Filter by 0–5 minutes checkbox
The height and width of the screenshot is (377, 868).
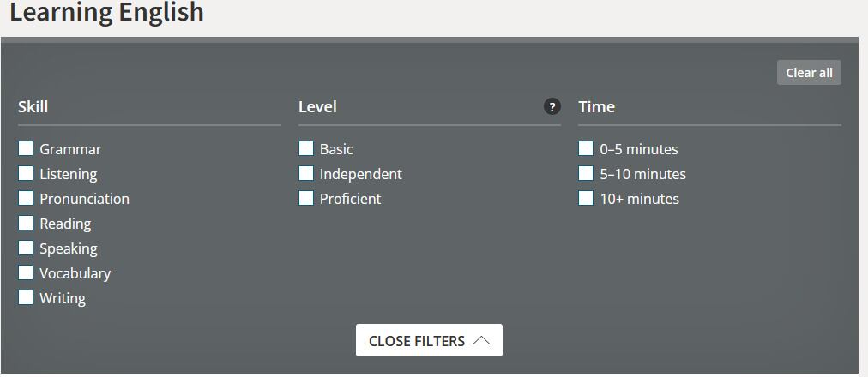pyautogui.click(x=586, y=148)
